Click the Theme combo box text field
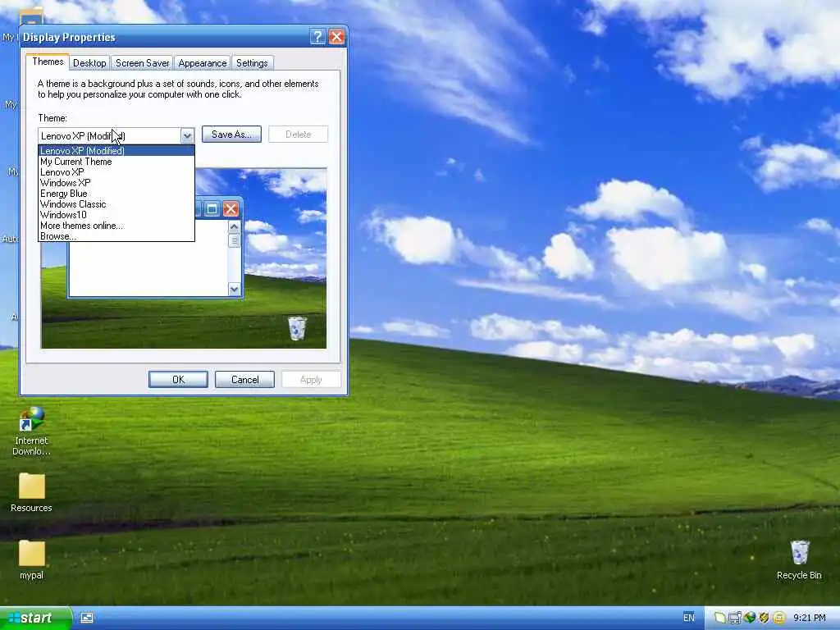840x630 pixels. pyautogui.click(x=109, y=135)
